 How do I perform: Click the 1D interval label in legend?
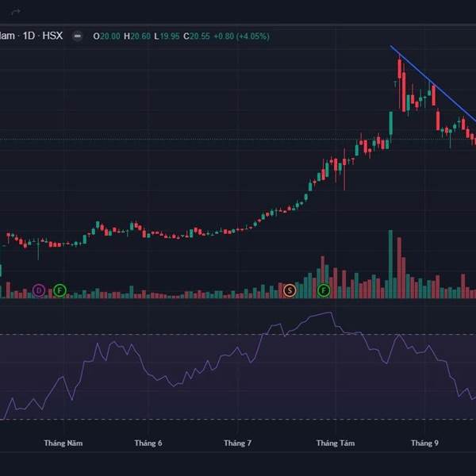29,36
